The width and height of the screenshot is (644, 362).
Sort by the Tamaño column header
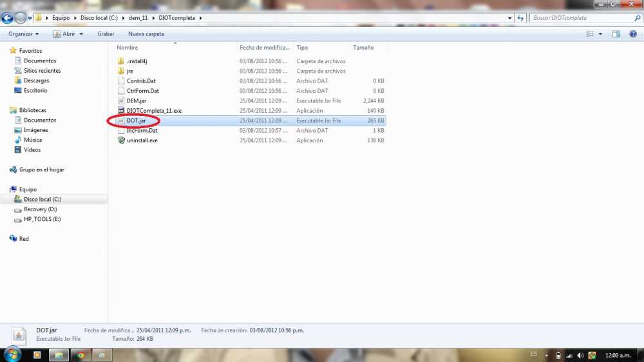point(363,48)
